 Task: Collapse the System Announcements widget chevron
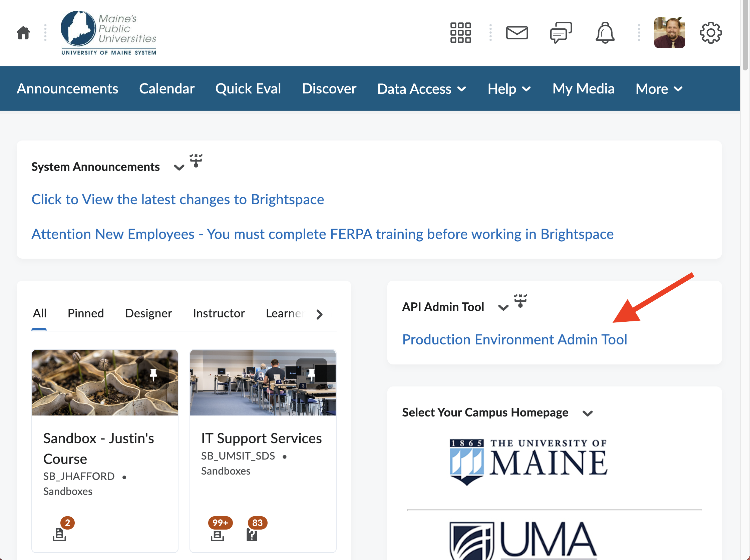(178, 168)
